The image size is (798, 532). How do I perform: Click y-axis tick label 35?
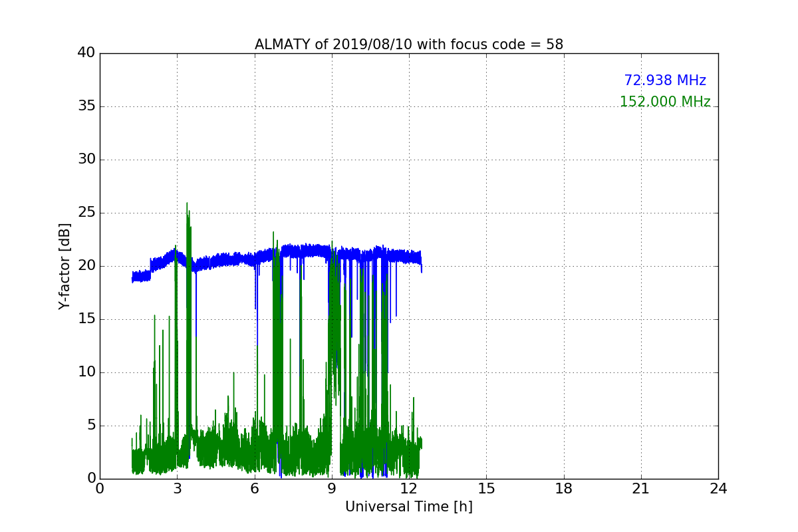[x=86, y=106]
